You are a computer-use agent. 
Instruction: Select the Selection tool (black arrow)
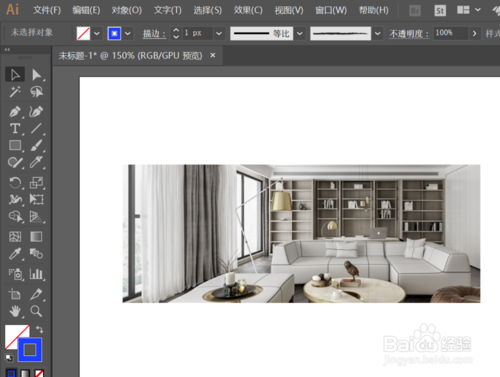click(15, 74)
